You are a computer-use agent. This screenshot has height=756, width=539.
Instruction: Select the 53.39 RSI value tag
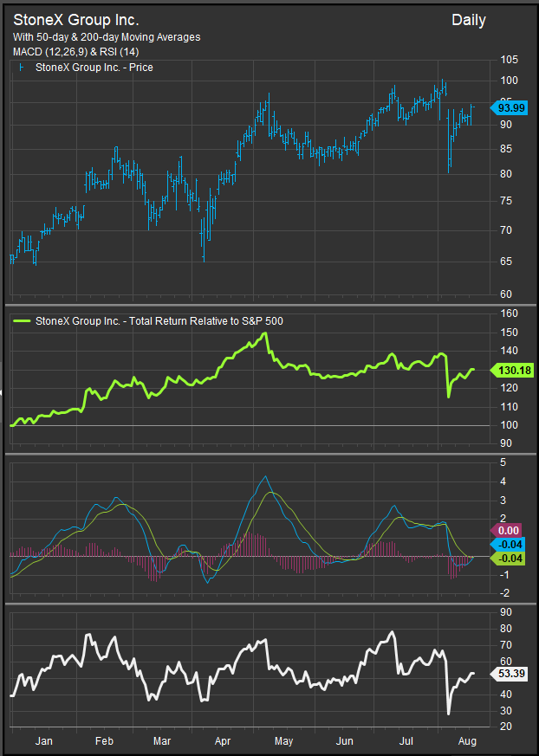(x=504, y=673)
